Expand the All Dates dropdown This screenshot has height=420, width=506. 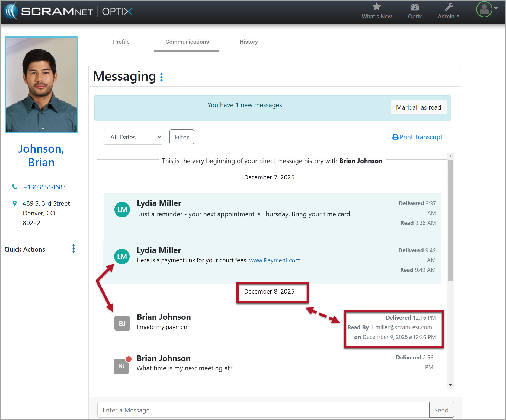[x=133, y=137]
